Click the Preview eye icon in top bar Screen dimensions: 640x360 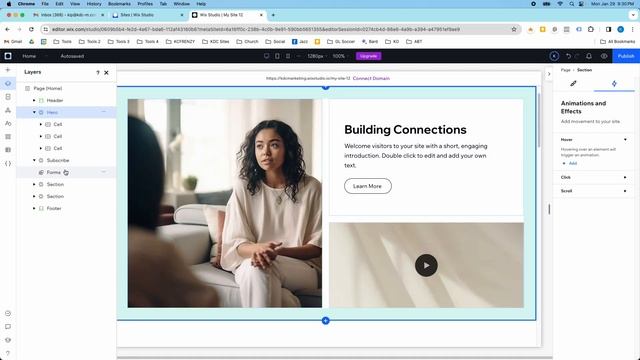[604, 56]
